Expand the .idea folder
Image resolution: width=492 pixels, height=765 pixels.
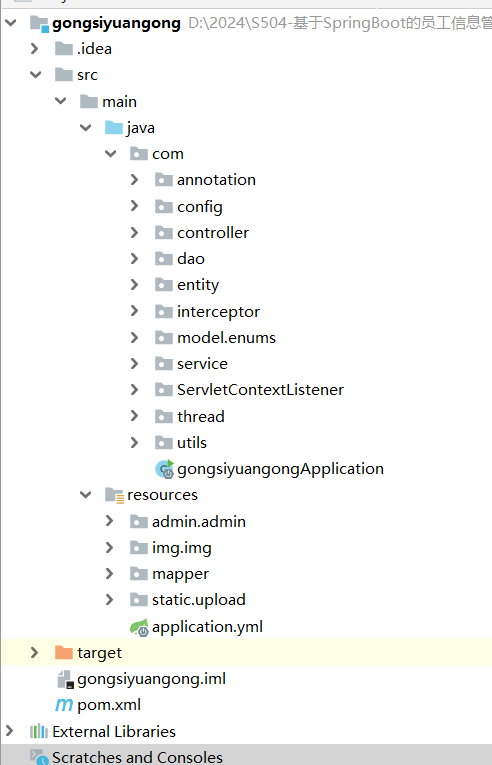point(34,49)
